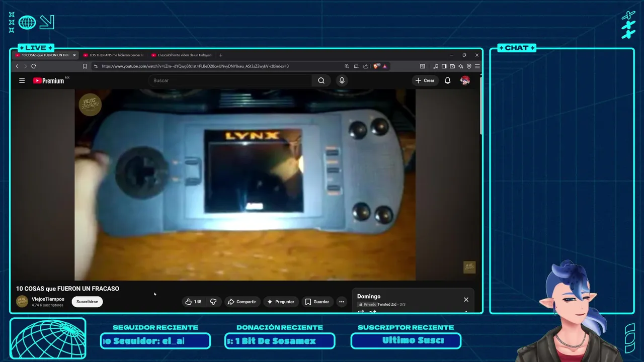
Task: Dislike the video with thumbs down
Action: [x=213, y=302]
